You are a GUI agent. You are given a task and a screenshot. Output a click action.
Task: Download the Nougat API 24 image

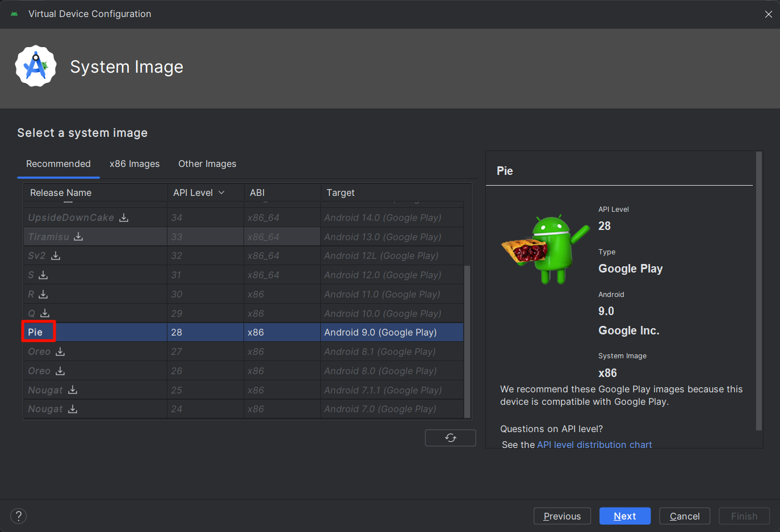tap(73, 409)
